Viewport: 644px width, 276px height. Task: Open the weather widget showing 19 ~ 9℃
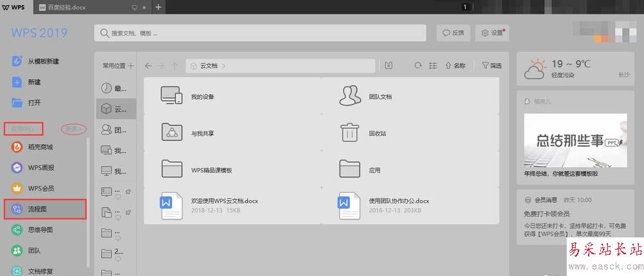coord(575,69)
